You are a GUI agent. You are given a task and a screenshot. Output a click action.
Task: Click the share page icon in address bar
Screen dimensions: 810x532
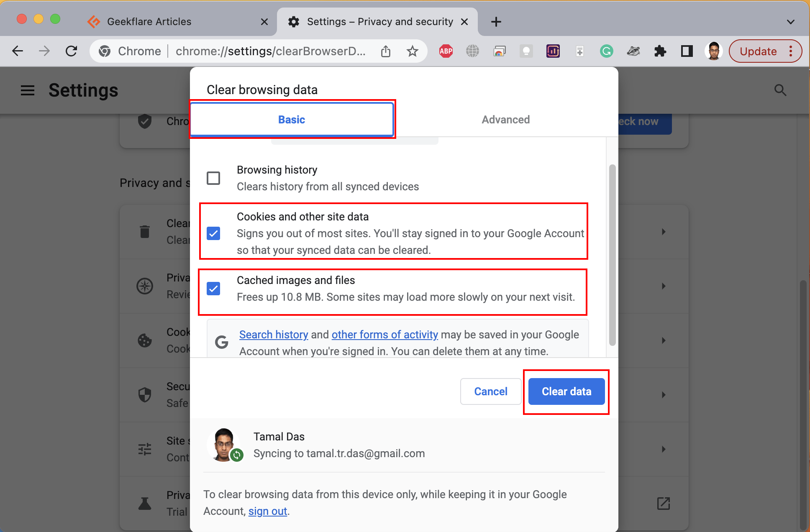(386, 51)
